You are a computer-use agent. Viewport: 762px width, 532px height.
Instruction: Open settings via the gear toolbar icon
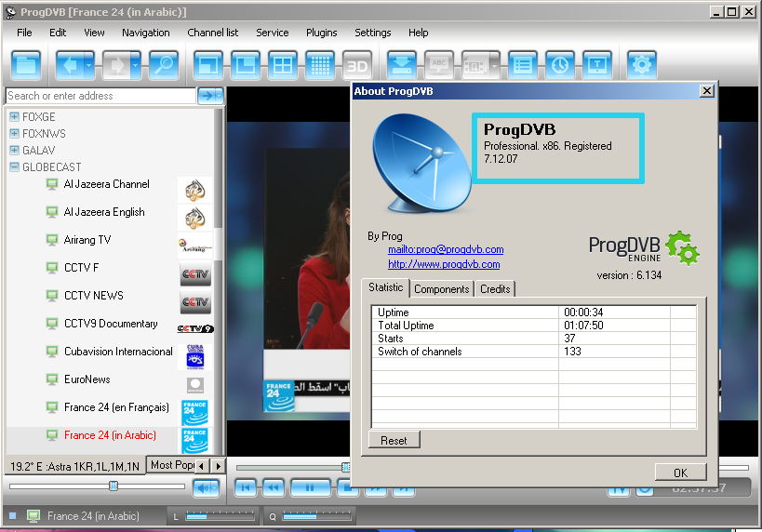point(642,64)
